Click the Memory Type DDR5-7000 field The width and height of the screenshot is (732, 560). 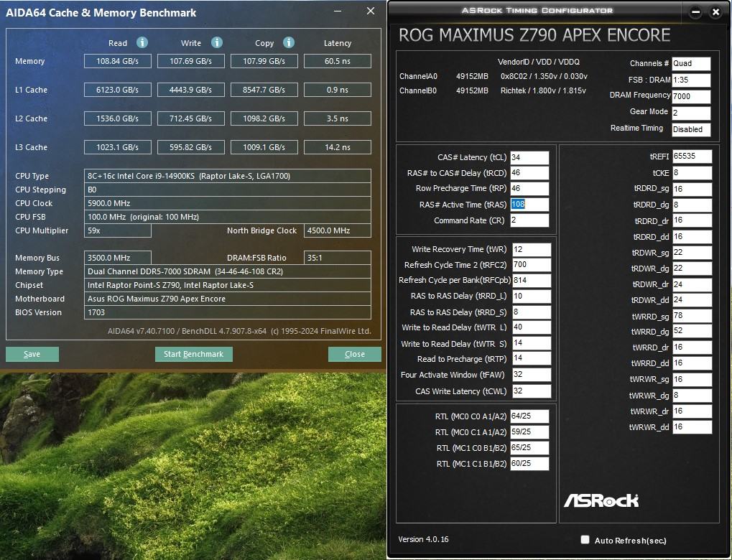click(x=227, y=271)
